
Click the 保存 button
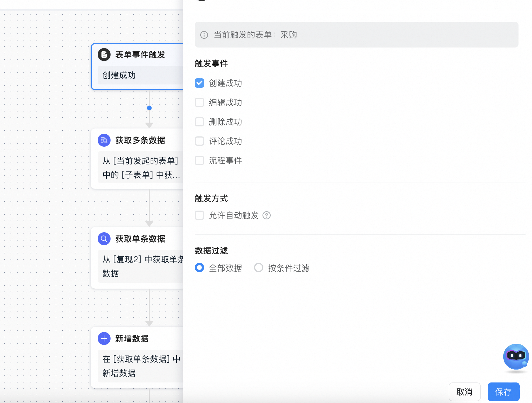point(504,392)
